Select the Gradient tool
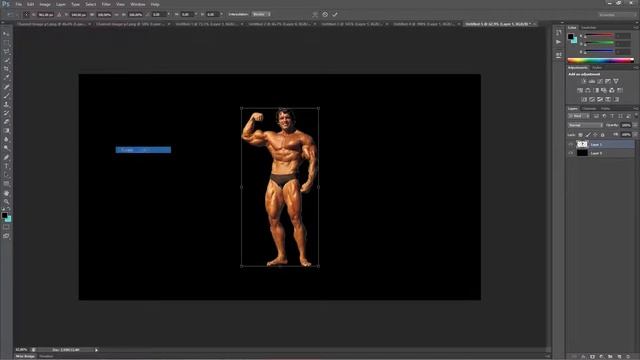Viewport: 640px width, 360px height. click(6, 131)
